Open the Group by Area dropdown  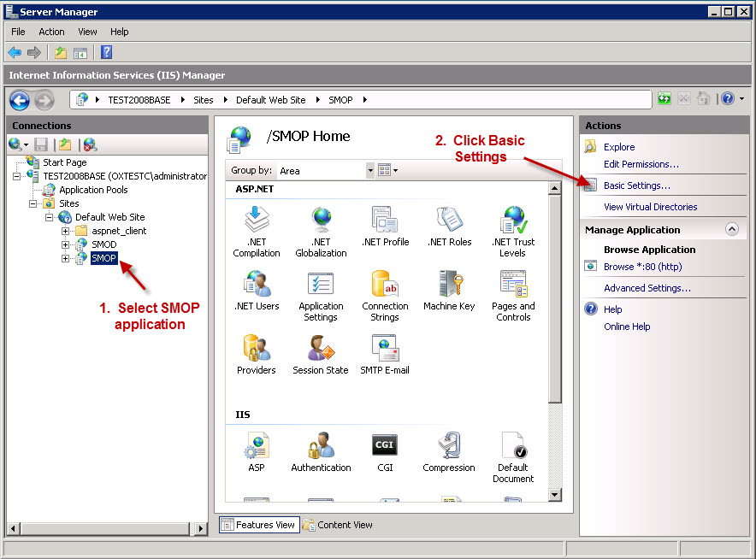coord(370,171)
